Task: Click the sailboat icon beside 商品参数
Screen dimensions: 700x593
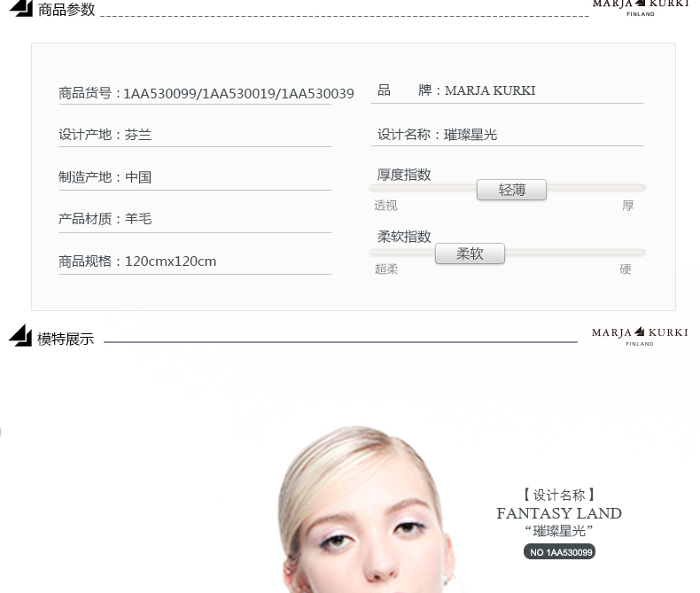Action: (20, 8)
